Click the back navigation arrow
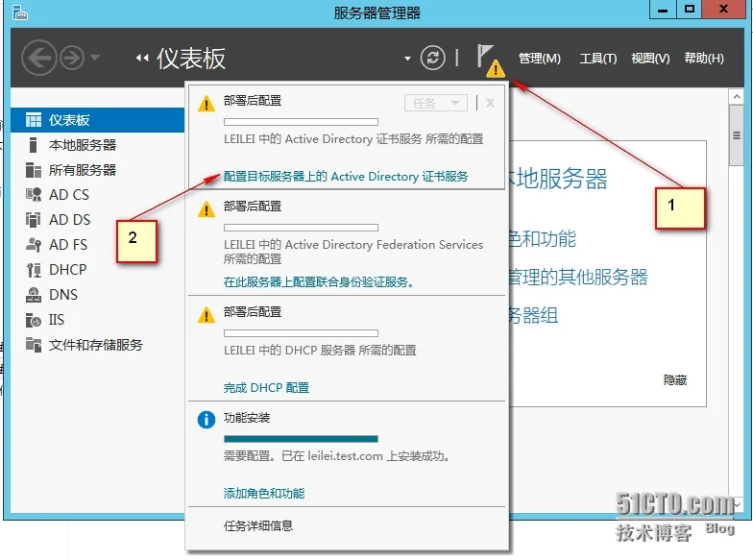The image size is (753, 560). coord(38,58)
